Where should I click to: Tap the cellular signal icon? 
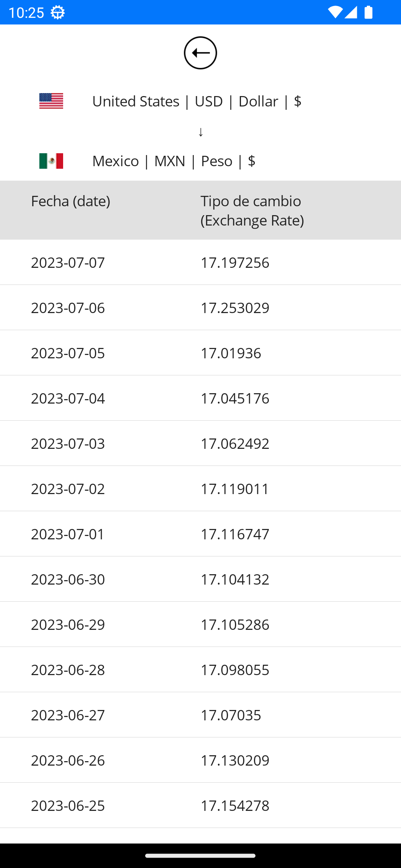click(351, 12)
